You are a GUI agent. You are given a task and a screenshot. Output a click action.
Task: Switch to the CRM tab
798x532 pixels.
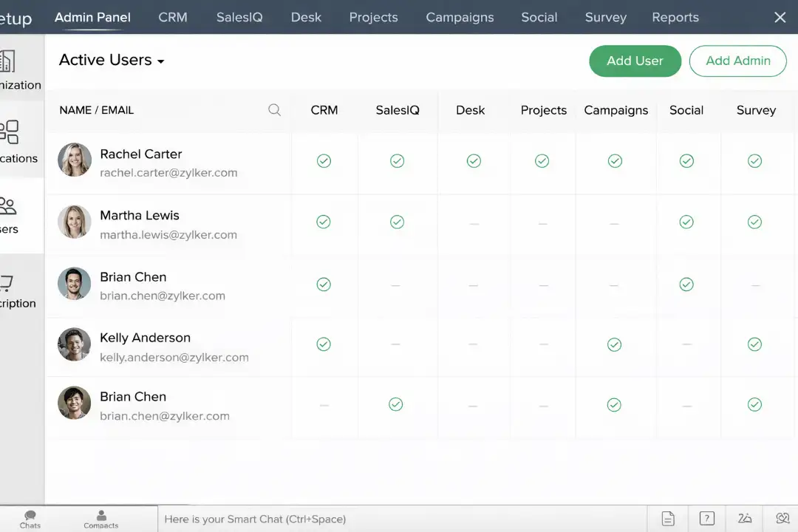[x=172, y=17]
